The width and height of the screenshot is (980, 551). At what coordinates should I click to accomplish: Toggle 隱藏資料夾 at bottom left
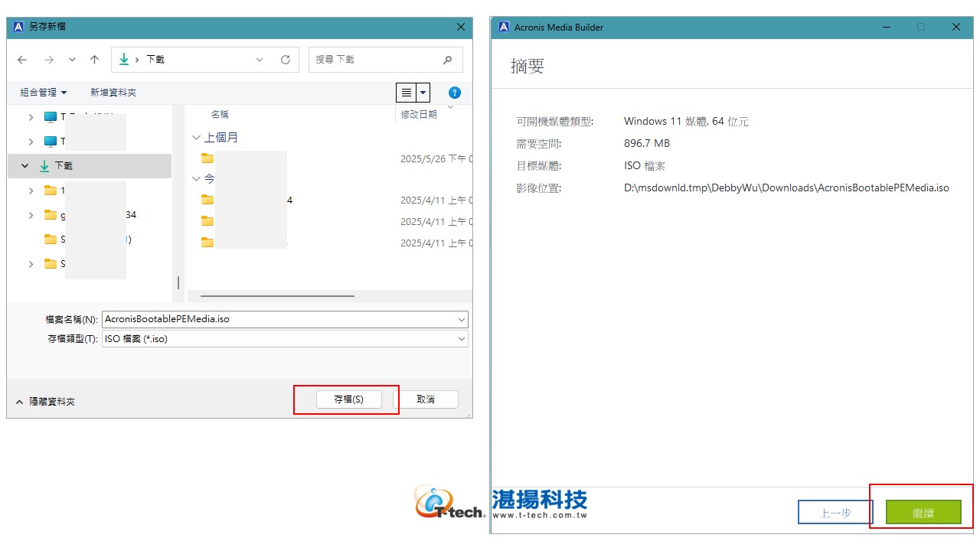[x=46, y=401]
